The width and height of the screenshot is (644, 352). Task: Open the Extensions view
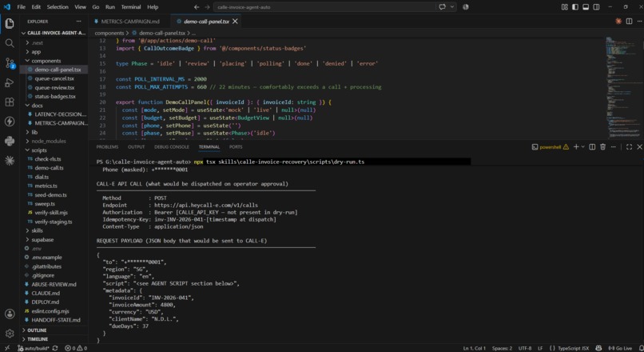point(10,102)
